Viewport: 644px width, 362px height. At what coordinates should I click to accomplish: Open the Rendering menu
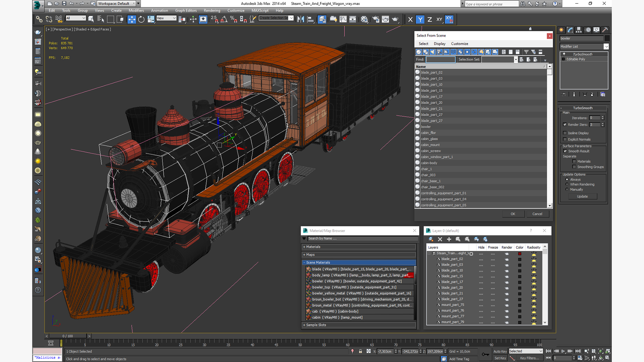(212, 10)
